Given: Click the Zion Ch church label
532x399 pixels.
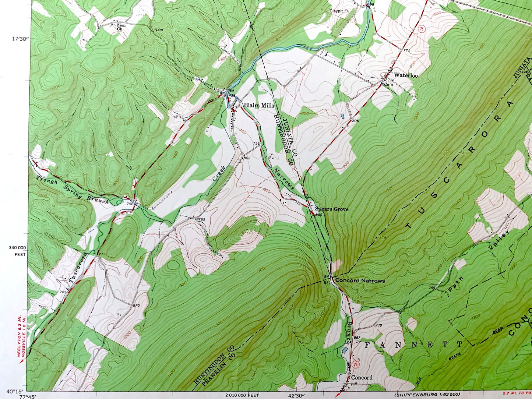Looking at the screenshot, I should [x=121, y=27].
